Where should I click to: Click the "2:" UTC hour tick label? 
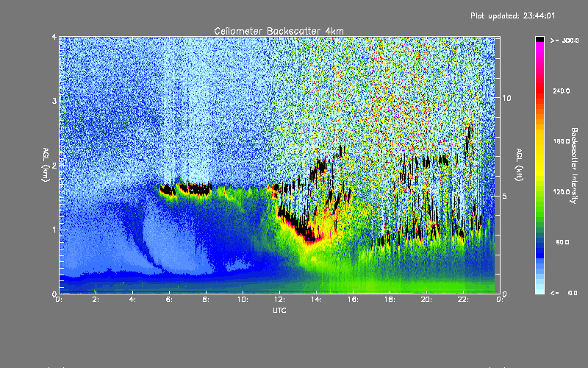coord(96,300)
